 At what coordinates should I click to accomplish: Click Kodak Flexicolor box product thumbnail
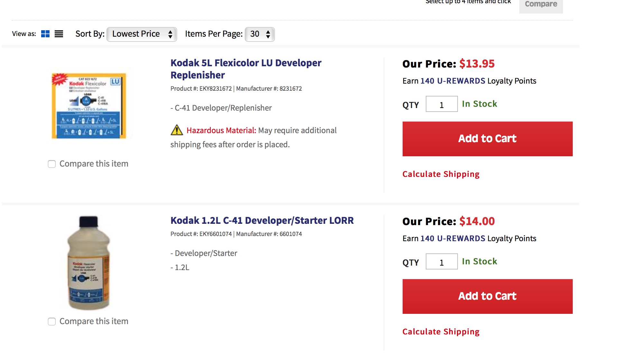pos(89,106)
